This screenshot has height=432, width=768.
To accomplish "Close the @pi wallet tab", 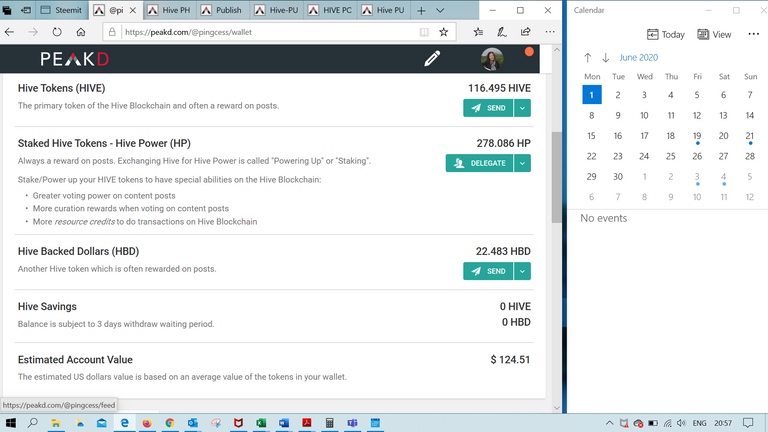I will [133, 10].
